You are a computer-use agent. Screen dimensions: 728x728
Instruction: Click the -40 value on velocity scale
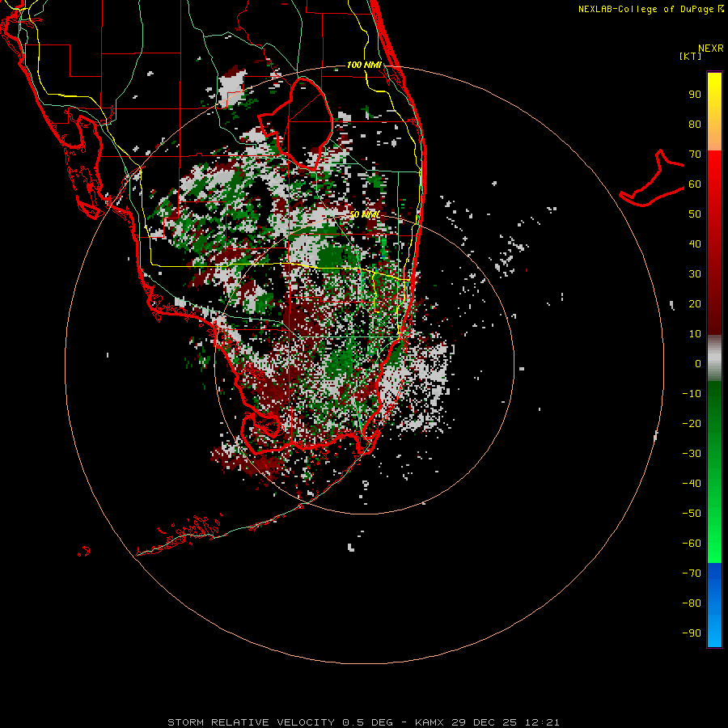[692, 484]
